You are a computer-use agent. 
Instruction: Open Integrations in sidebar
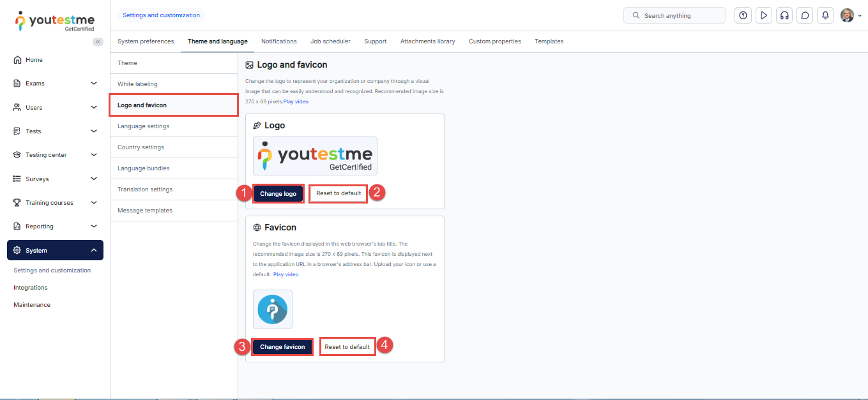pos(31,288)
